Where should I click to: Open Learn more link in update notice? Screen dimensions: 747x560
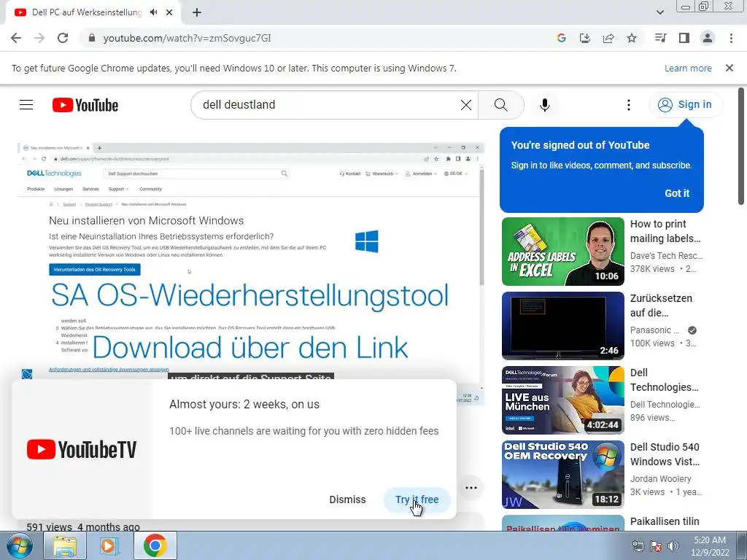click(688, 68)
